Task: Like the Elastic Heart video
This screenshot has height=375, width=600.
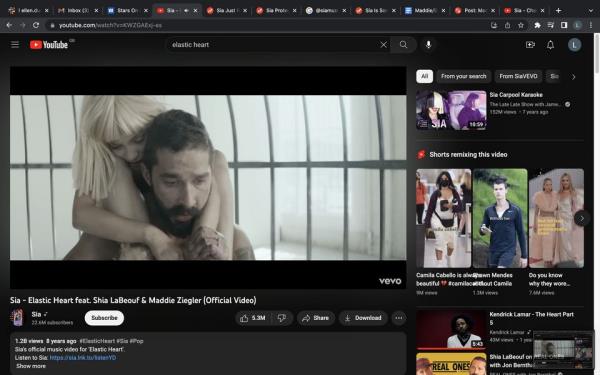Action: tap(253, 318)
